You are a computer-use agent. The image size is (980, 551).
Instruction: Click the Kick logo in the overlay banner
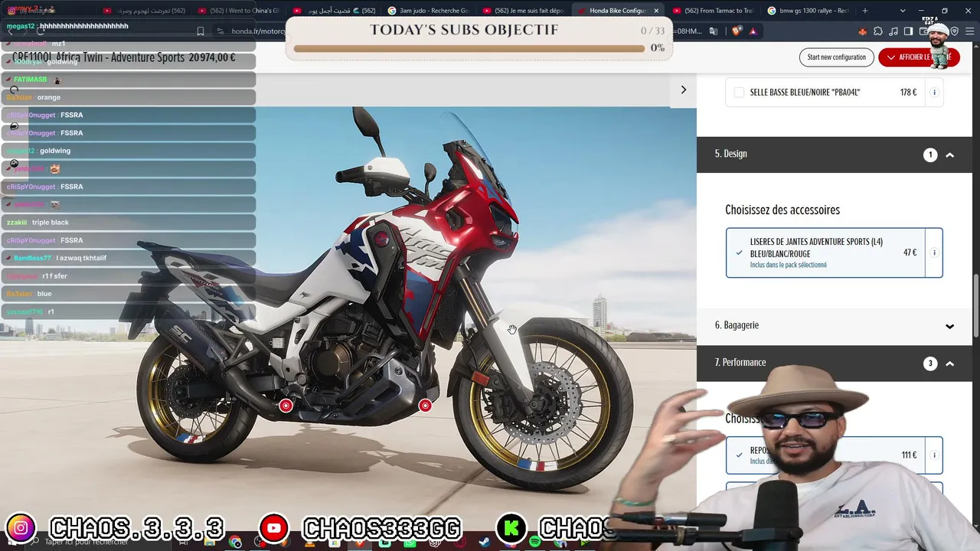click(x=511, y=528)
